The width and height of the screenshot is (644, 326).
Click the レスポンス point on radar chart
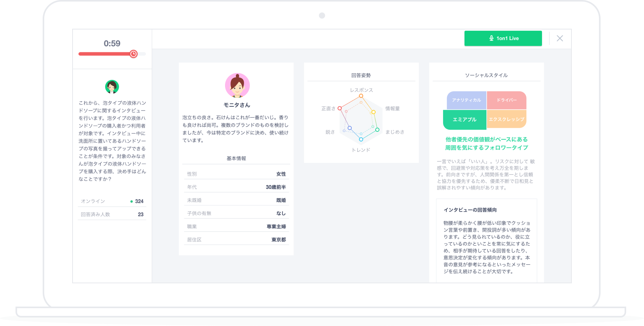coord(361,96)
